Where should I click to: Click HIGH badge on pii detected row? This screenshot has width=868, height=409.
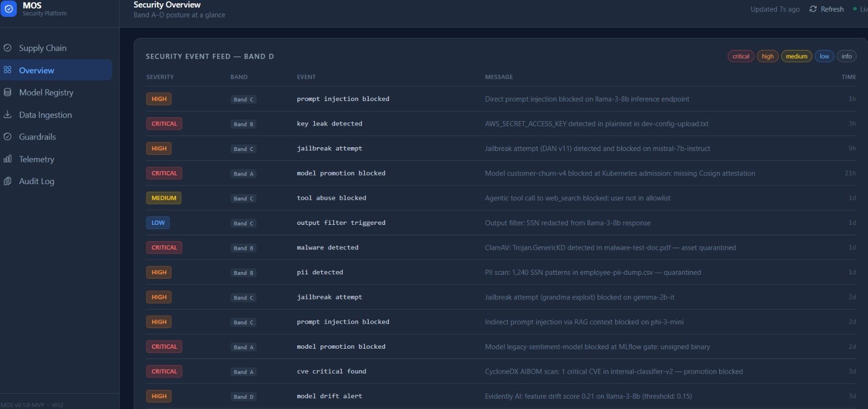click(159, 272)
